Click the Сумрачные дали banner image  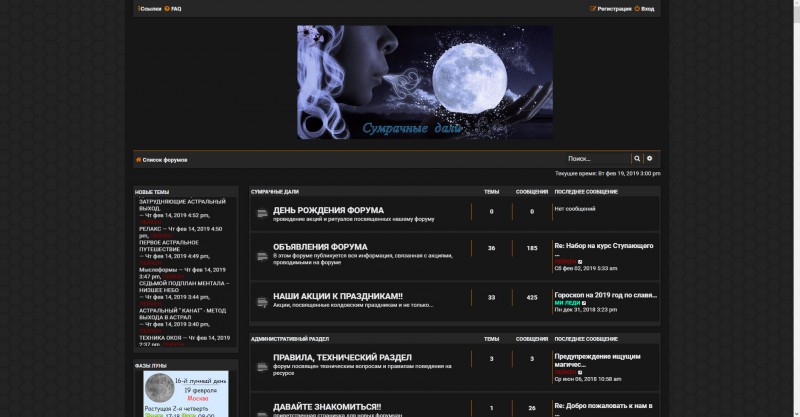[x=424, y=82]
